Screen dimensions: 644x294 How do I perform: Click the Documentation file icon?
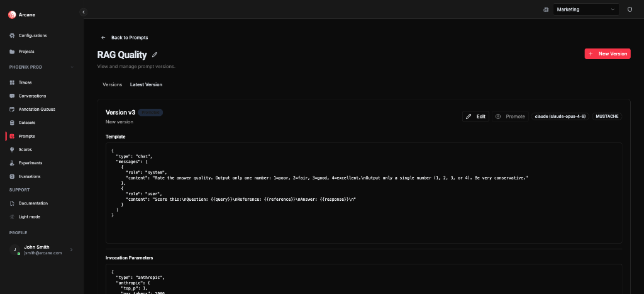(x=13, y=203)
